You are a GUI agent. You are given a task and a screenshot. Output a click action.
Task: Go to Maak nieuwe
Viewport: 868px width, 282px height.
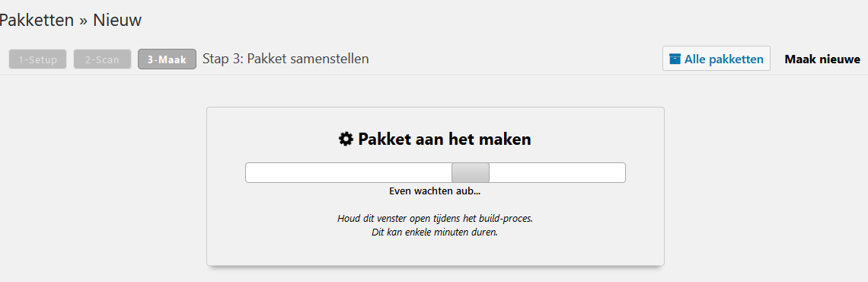click(x=822, y=59)
